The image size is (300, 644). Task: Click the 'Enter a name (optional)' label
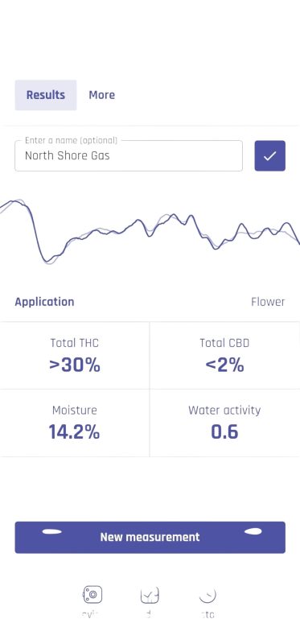pyautogui.click(x=71, y=140)
